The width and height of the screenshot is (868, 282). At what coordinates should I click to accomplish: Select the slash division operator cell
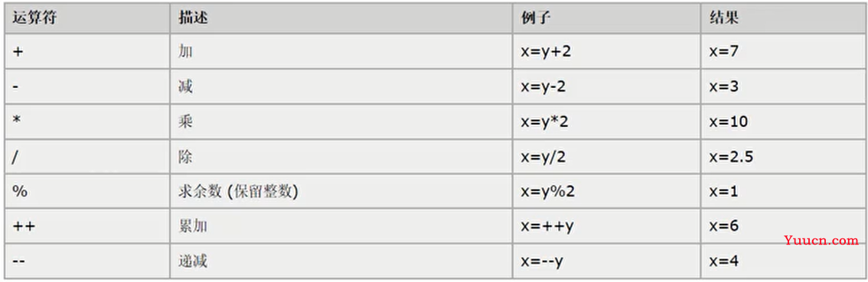click(x=87, y=157)
